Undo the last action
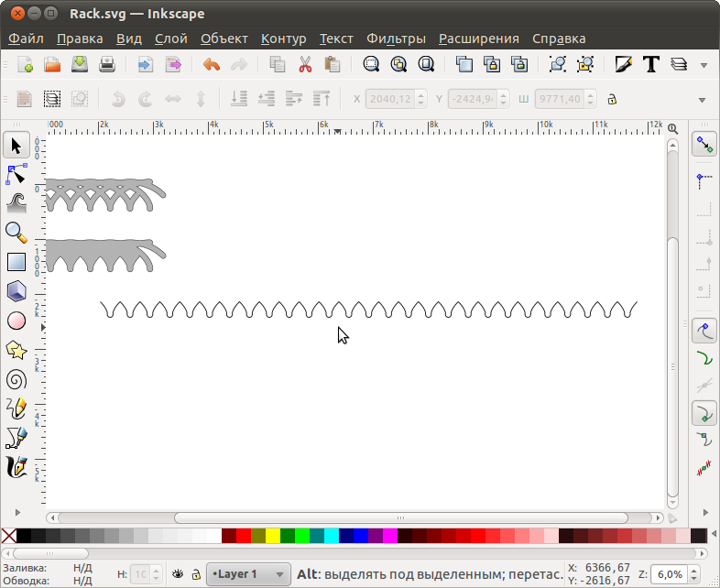This screenshot has width=720, height=588. coord(212,64)
